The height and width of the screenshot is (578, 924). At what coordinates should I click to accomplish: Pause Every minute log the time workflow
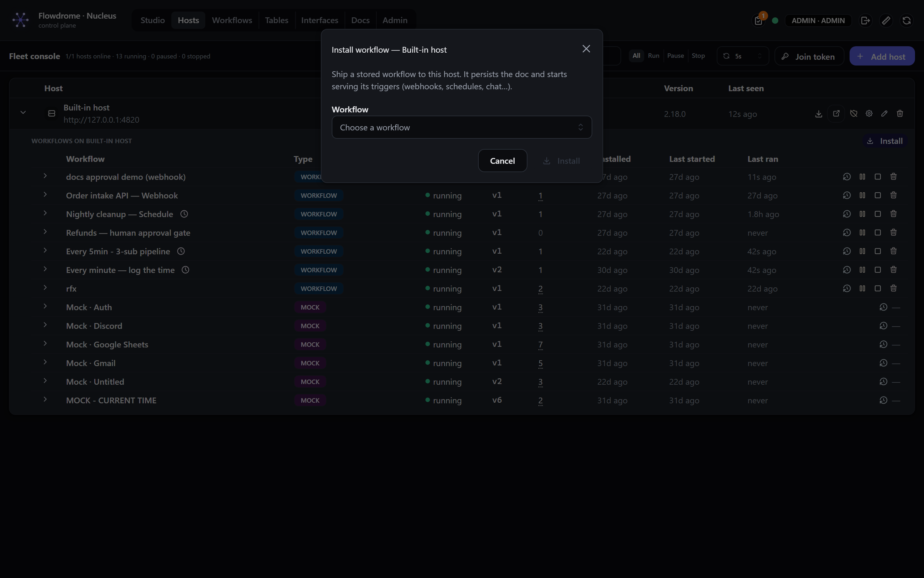[862, 270]
